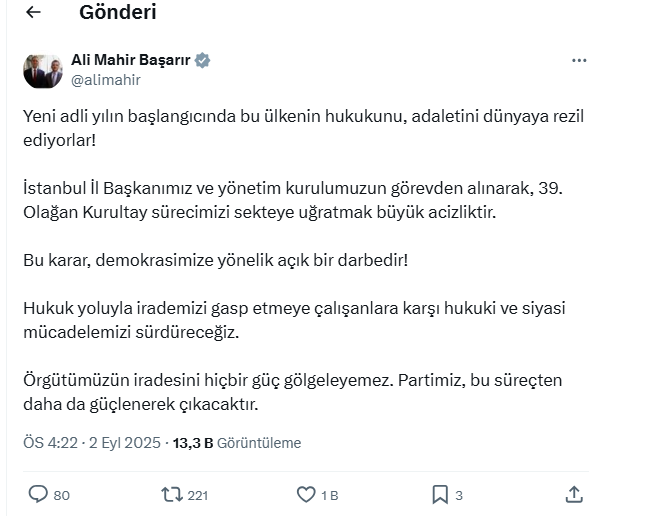Click the Gönderi page heading
Screen dimensions: 650x516
pos(117,13)
